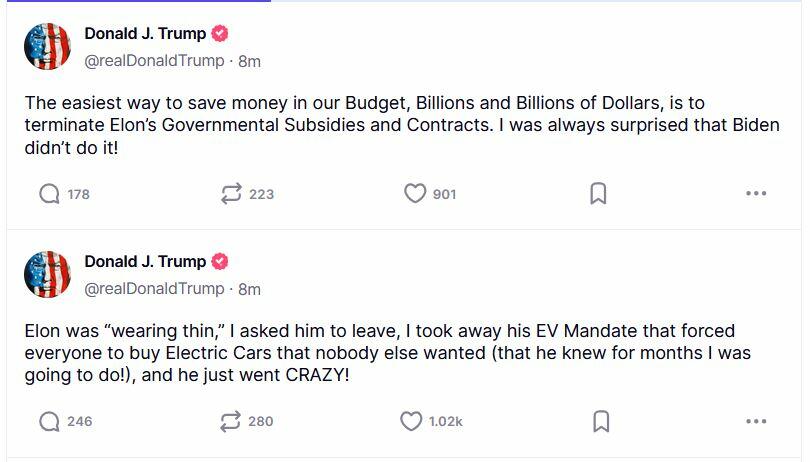Open Donald J. Trump name on second post

[x=145, y=262]
